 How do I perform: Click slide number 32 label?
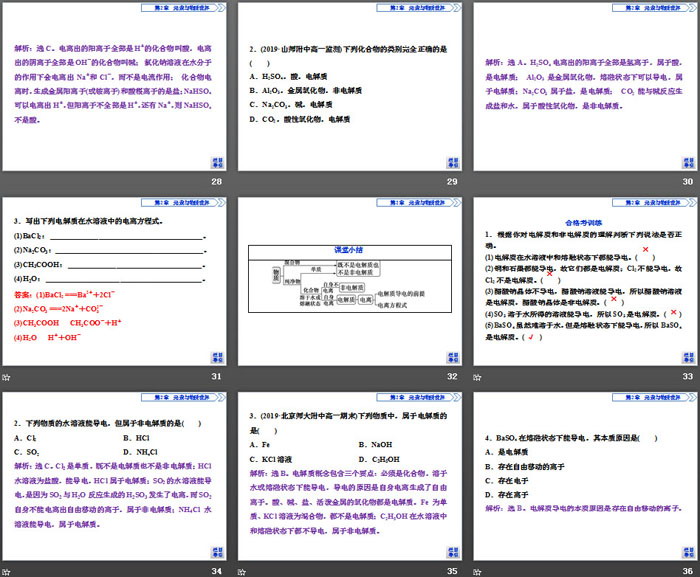(x=452, y=376)
